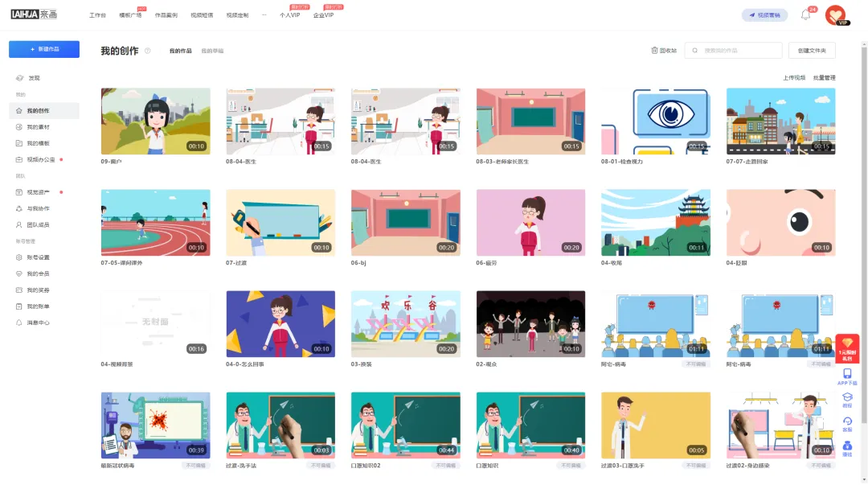Click 上传视频 link
The height and width of the screenshot is (485, 868).
tap(794, 78)
